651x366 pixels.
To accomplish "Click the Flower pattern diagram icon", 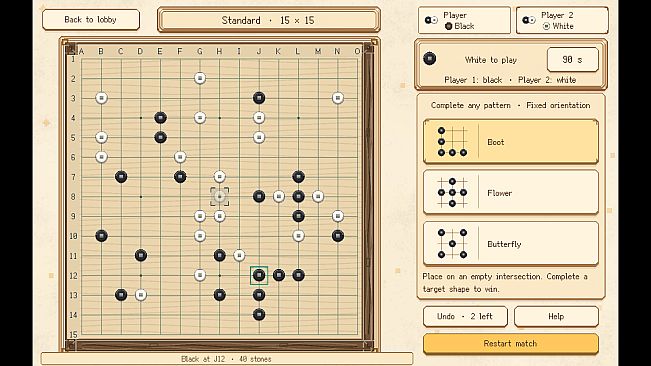I will pos(452,193).
